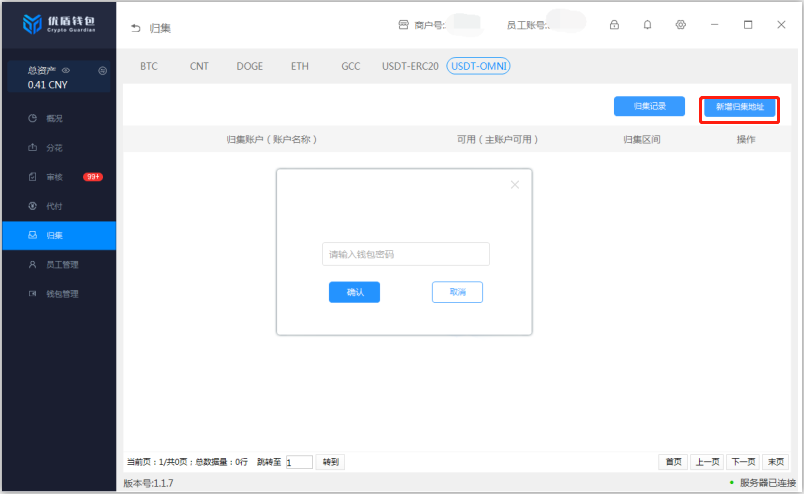Click the wallet password input field
Image resolution: width=804 pixels, height=494 pixels.
405,254
